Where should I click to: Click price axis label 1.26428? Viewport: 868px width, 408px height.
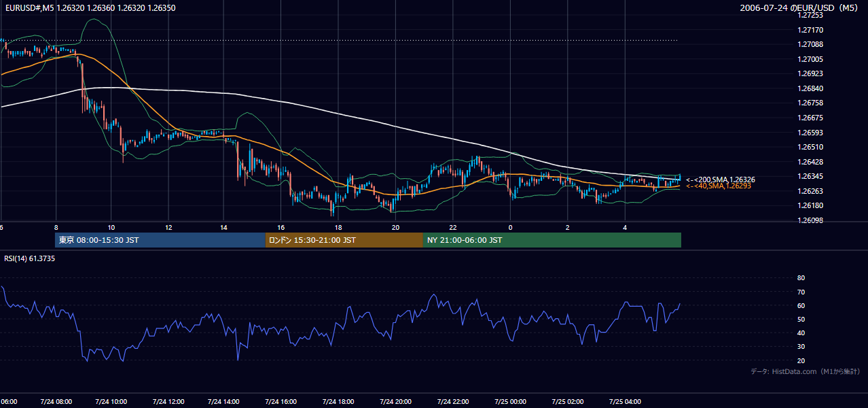pos(812,162)
